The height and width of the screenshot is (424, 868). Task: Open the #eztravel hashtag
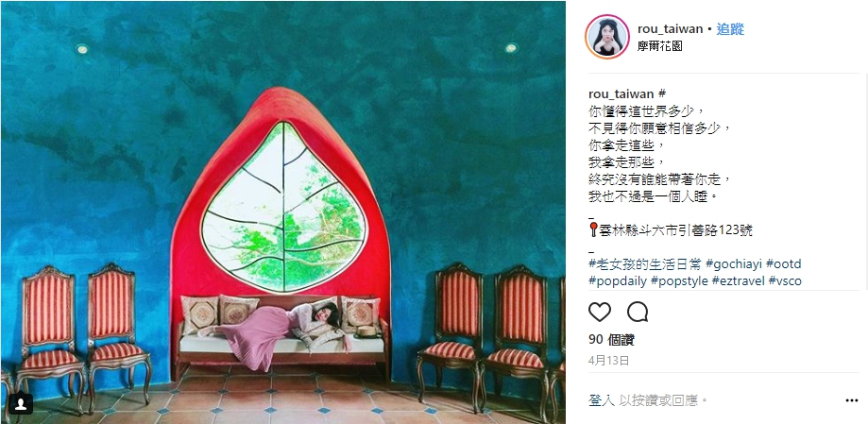(739, 281)
